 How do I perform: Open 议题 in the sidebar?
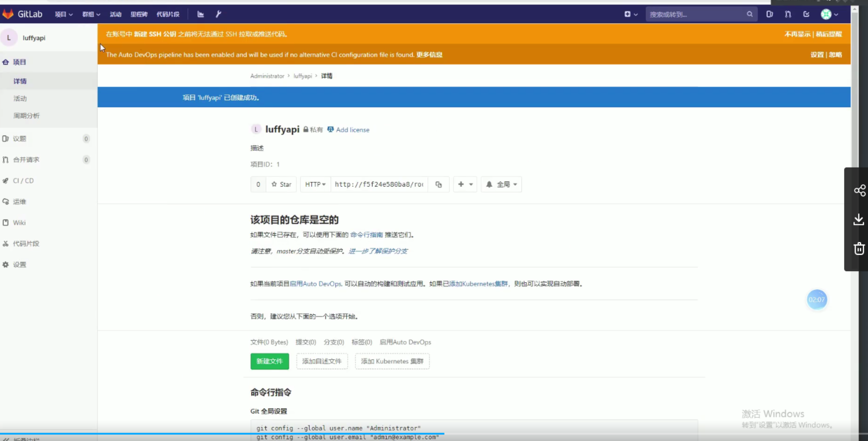click(19, 139)
